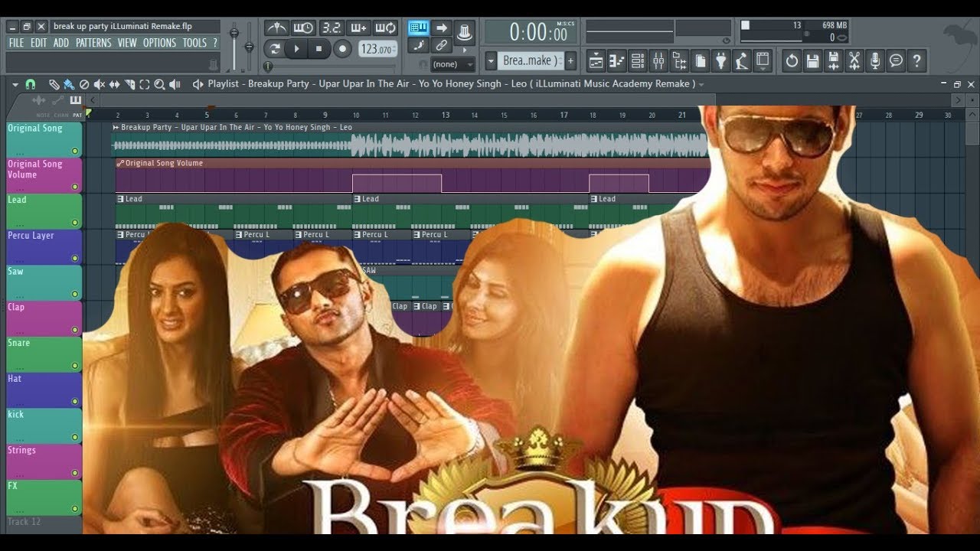Open Lead clip menu at bar 10
Image resolution: width=980 pixels, height=551 pixels.
357,199
